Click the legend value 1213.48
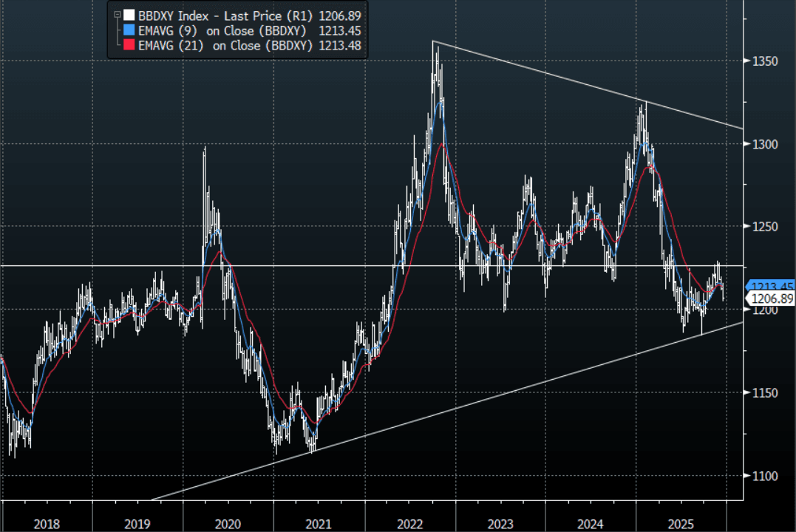The width and height of the screenshot is (796, 532). (340, 46)
